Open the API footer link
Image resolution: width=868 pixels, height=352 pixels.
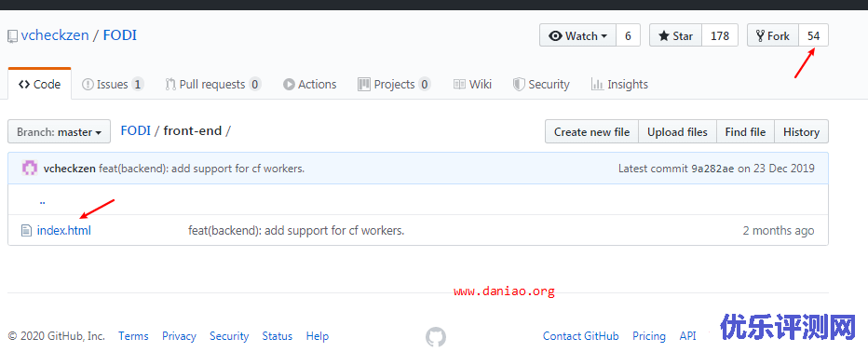tap(687, 336)
